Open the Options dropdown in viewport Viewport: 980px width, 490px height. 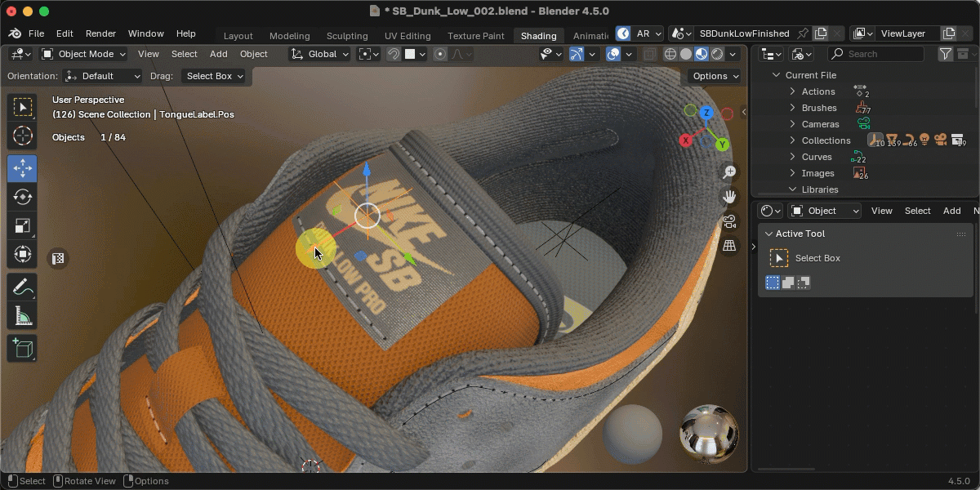(x=715, y=76)
